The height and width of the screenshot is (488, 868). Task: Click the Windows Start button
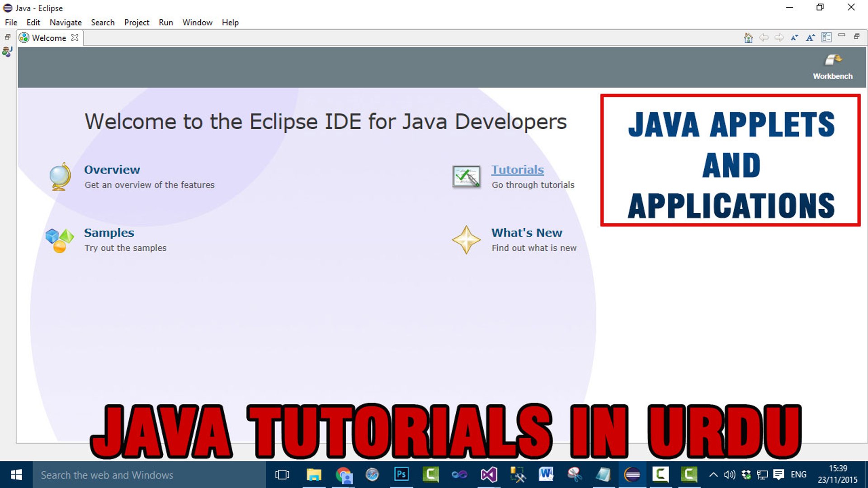pos(16,475)
